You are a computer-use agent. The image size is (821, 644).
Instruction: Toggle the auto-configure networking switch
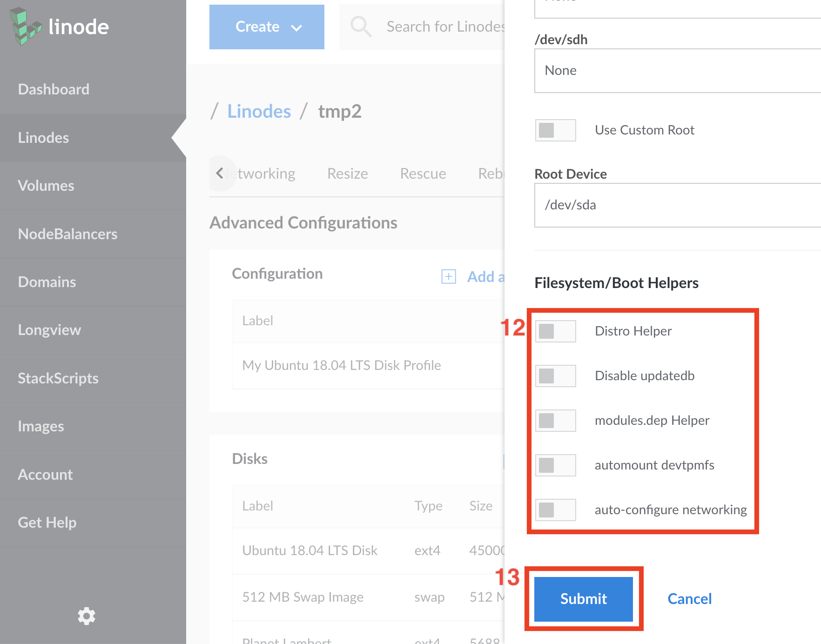[556, 510]
